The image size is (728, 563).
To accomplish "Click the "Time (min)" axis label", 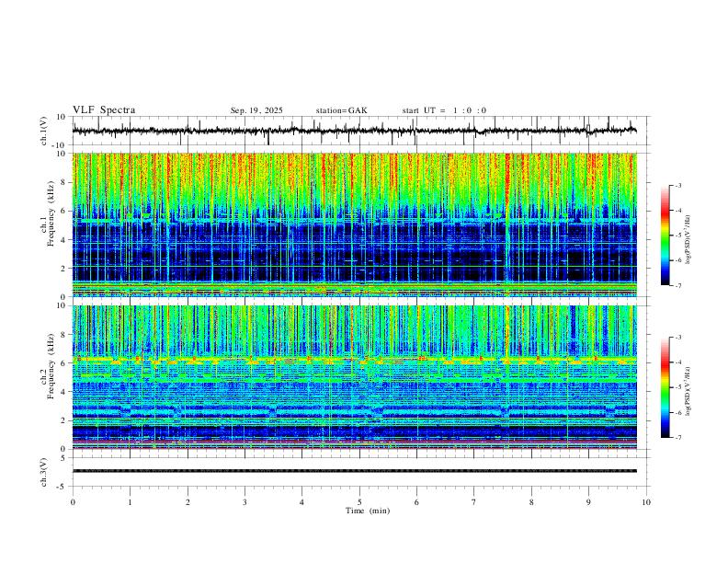I will pyautogui.click(x=368, y=511).
